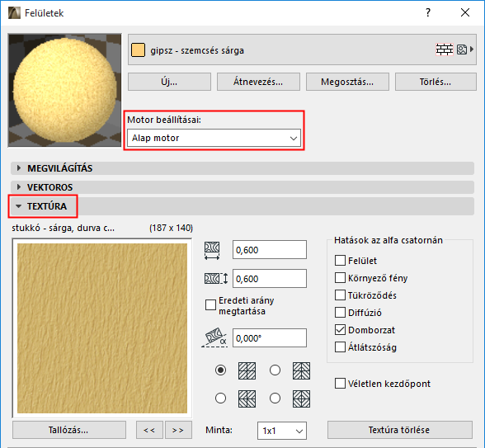The image size is (485, 448).
Task: Expand the MEGVILÁGÍTÁS panel
Action: (242, 168)
